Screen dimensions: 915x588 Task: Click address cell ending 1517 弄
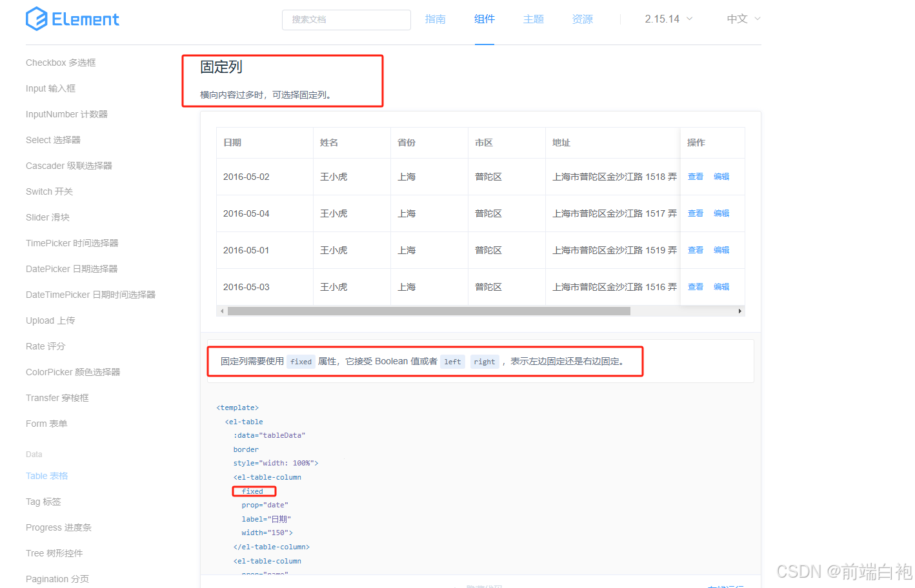pyautogui.click(x=614, y=213)
